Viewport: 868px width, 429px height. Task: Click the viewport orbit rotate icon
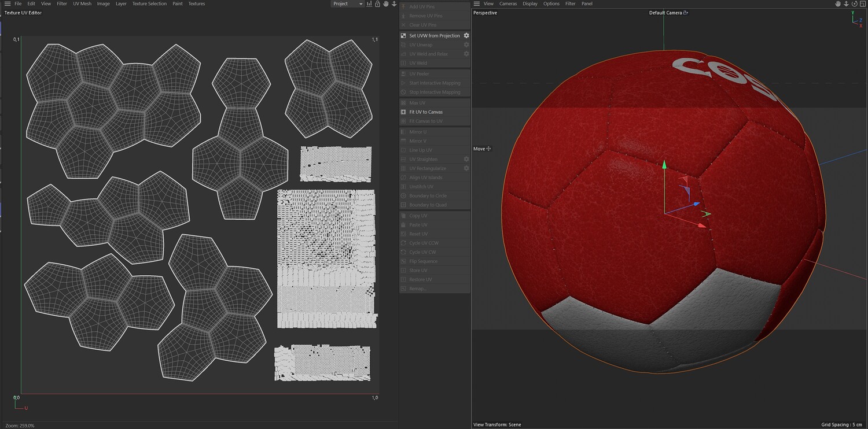tap(854, 3)
